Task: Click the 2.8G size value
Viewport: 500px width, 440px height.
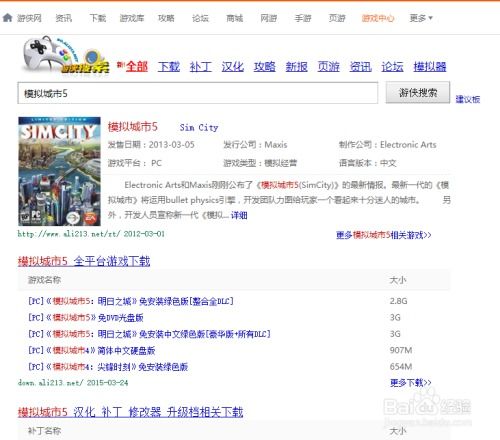Action: point(399,301)
